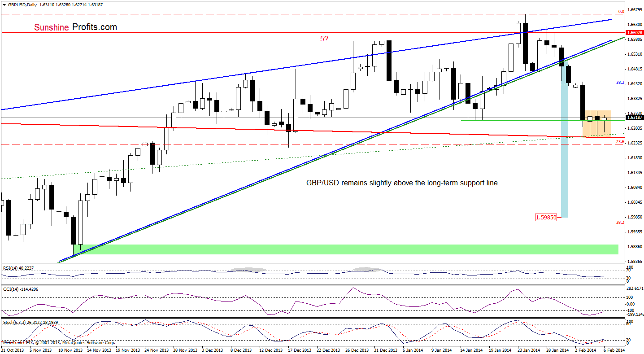Click the red 1.66028 price tag
Viewport: 644px width, 354px height.
(x=634, y=33)
